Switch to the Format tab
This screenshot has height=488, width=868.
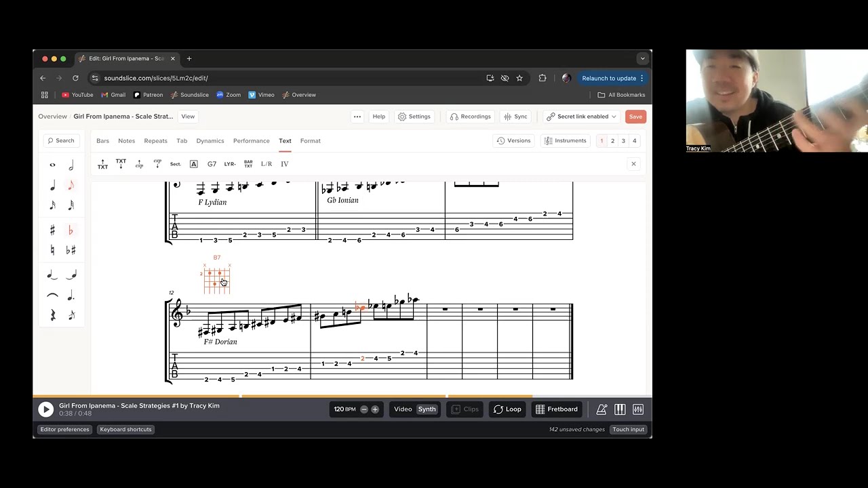point(311,141)
